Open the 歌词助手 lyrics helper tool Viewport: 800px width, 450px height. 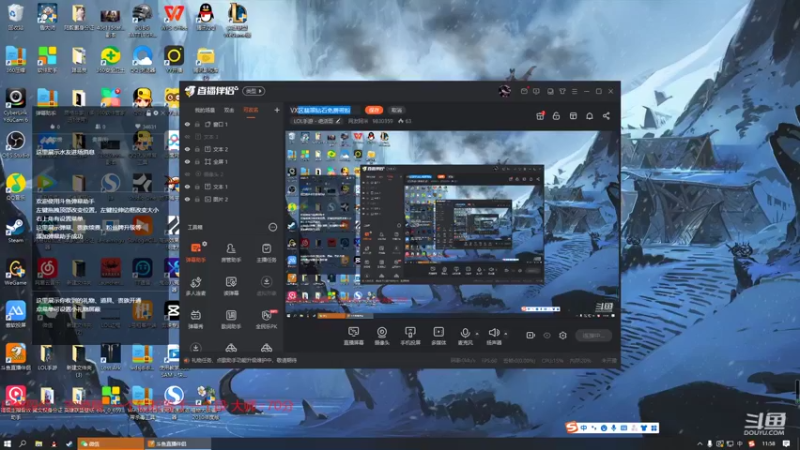[231, 319]
